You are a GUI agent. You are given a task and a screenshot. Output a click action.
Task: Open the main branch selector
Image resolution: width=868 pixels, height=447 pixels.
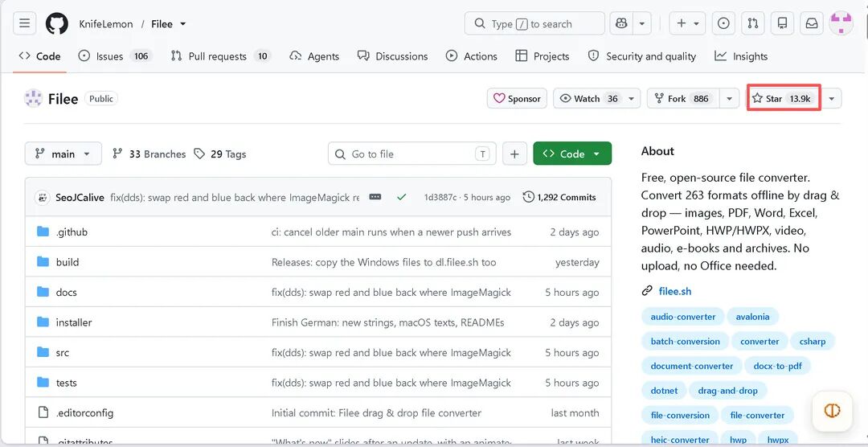point(63,154)
